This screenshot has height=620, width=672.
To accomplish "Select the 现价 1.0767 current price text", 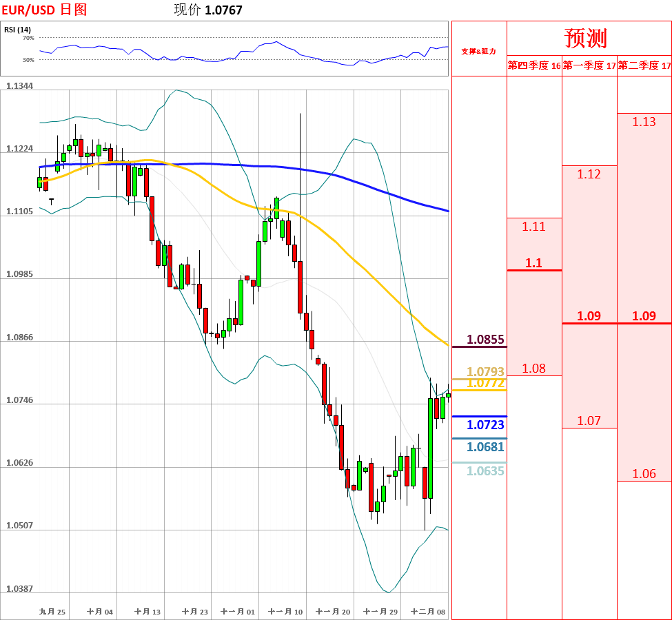I will [x=208, y=10].
